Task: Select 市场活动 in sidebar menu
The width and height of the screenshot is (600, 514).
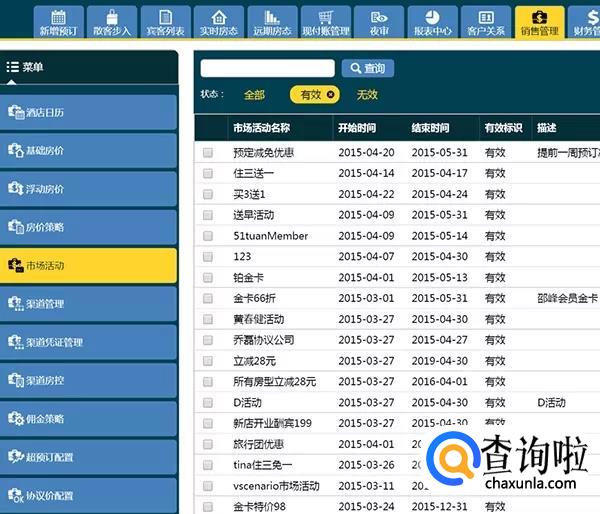Action: 88,265
